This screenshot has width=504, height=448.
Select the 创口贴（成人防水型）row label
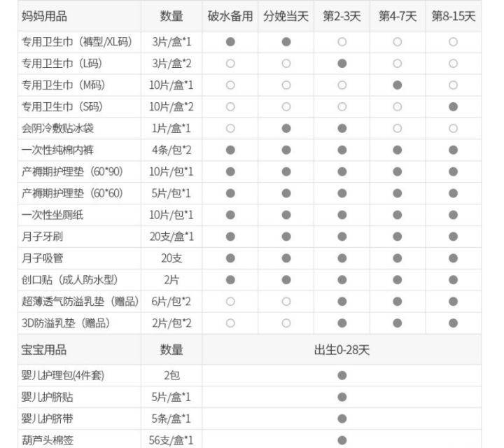point(70,279)
